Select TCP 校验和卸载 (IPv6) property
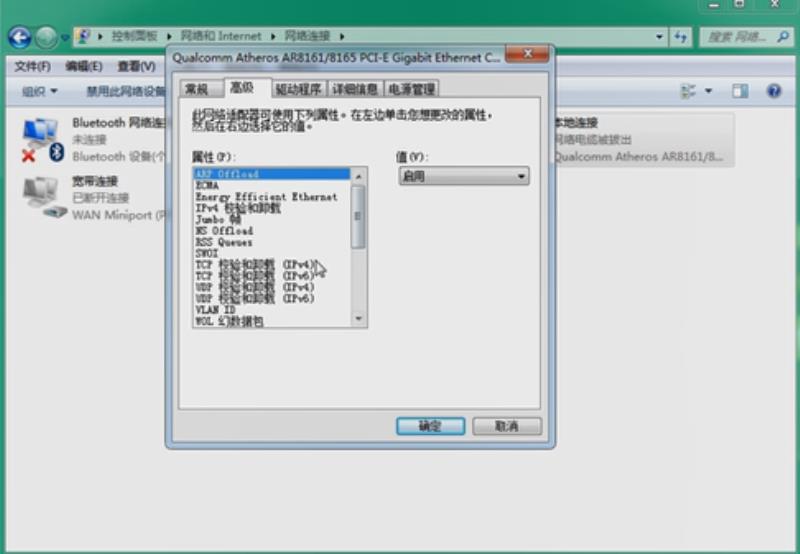800x554 pixels. [272, 276]
